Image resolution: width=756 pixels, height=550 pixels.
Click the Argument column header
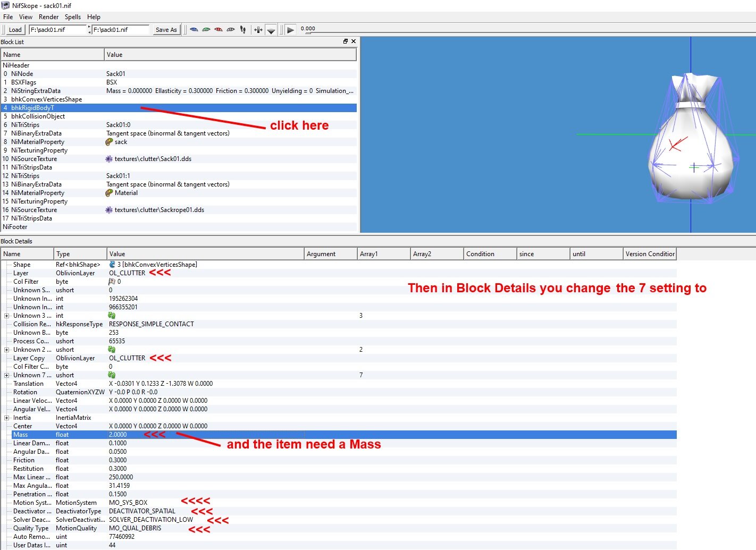331,254
